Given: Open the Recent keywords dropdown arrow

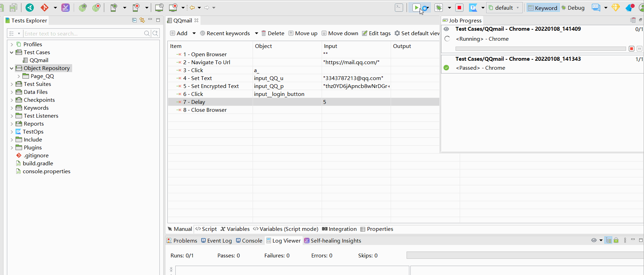Looking at the screenshot, I should (256, 33).
